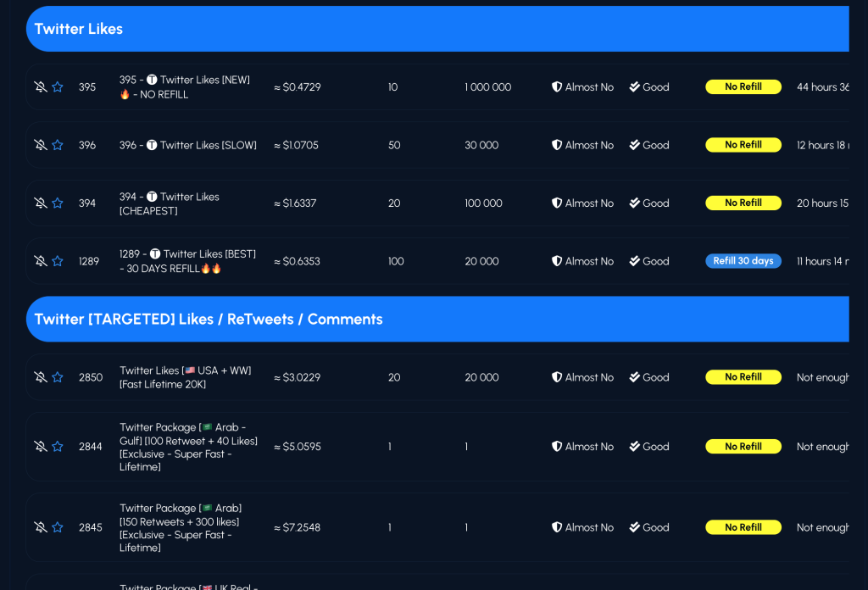Click service ID 2844

(x=90, y=447)
